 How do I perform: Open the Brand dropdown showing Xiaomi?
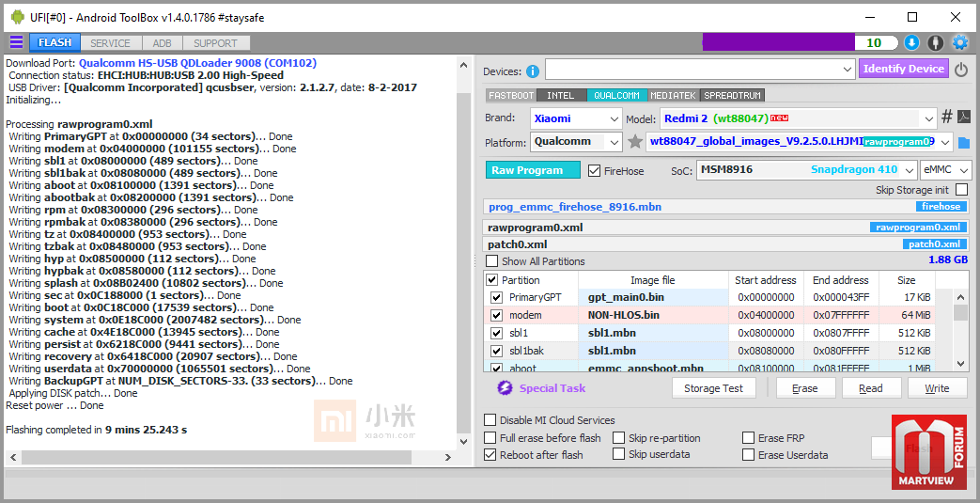576,118
